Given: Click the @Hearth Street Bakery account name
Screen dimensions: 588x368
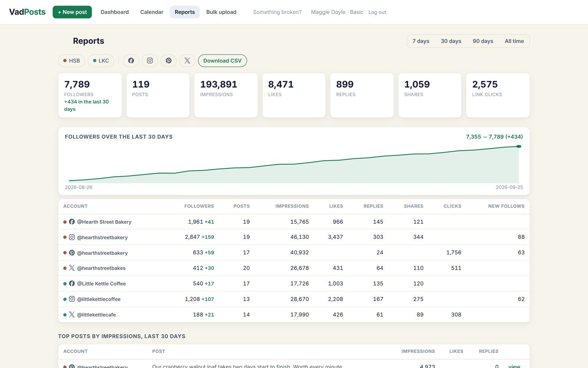Looking at the screenshot, I should click(x=104, y=222).
